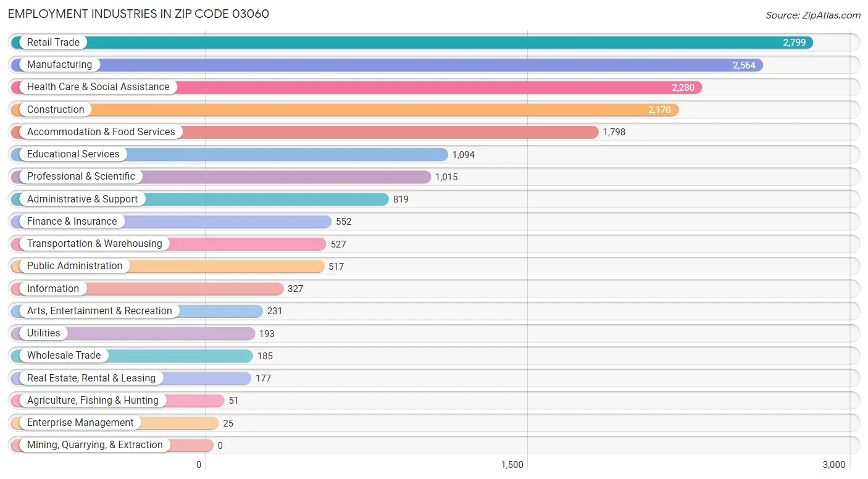Click the 0 x-axis tick label
This screenshot has height=479, width=868.
[199, 465]
